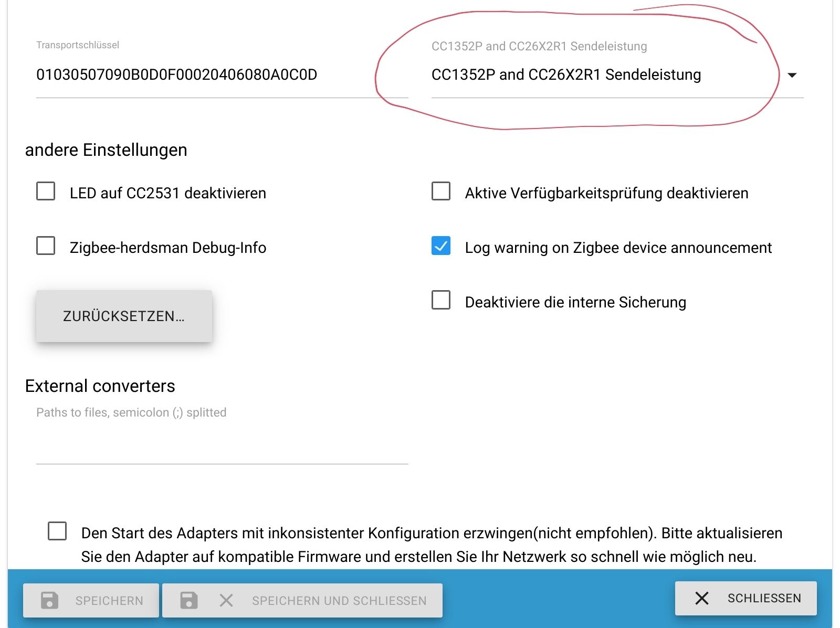Toggle Zigbee-herdsman Debug-Info checkbox
This screenshot has height=628, width=840.
[46, 246]
